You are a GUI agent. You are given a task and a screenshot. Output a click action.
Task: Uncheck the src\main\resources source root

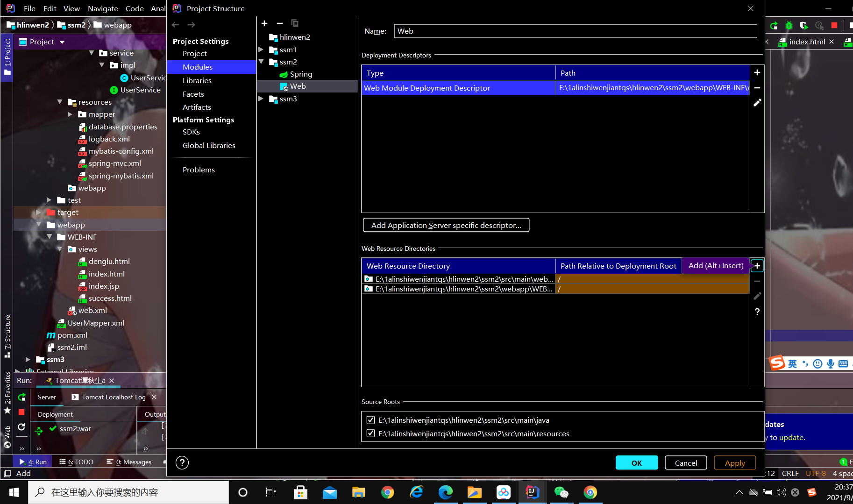[x=370, y=433]
